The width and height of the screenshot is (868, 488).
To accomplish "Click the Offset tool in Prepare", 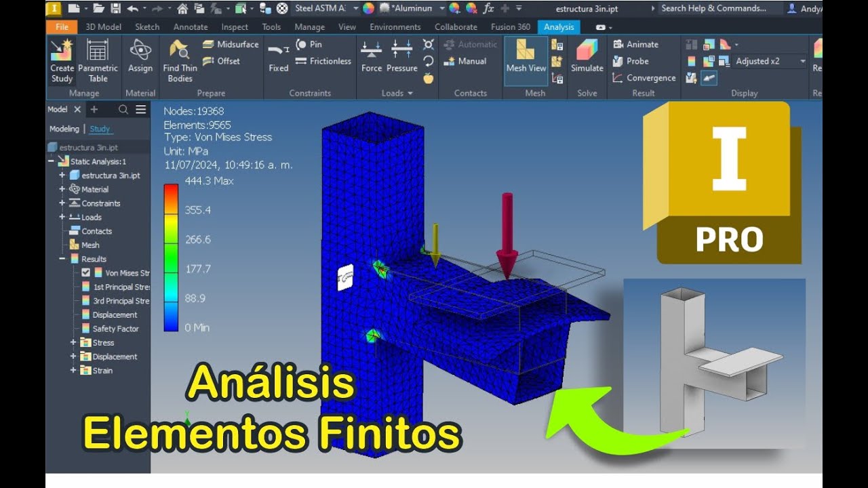I will click(x=222, y=61).
